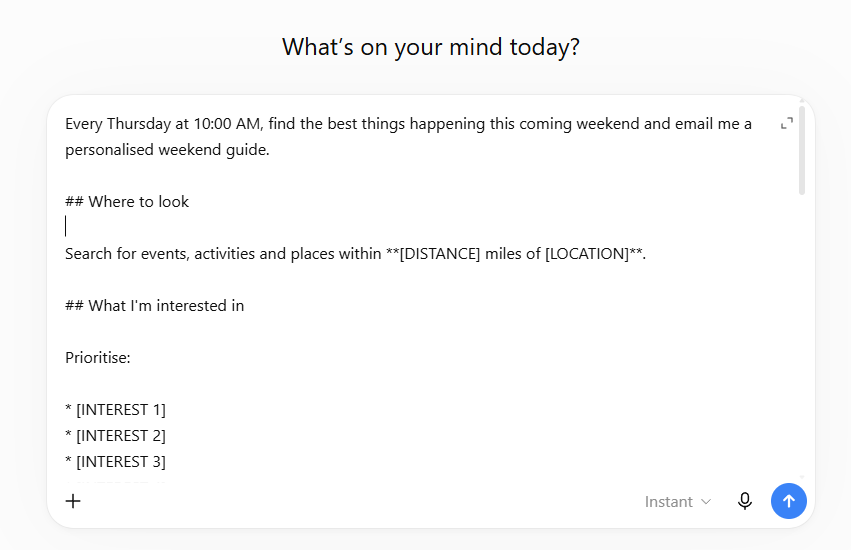Viewport: 851px width, 550px height.
Task: Place cursor on the 'Prioritise:' line
Action: (x=98, y=358)
